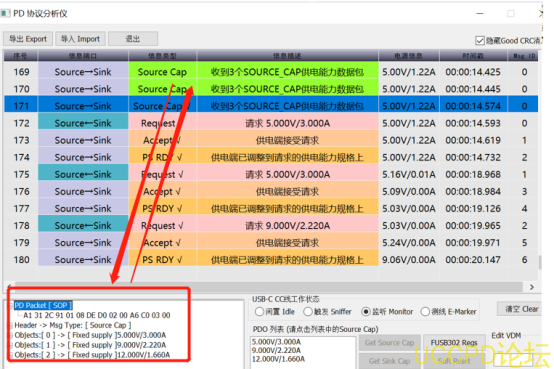554x369 pixels.
Task: Expand Objects[0] fixed supply 5.000V node
Action: 10,335
